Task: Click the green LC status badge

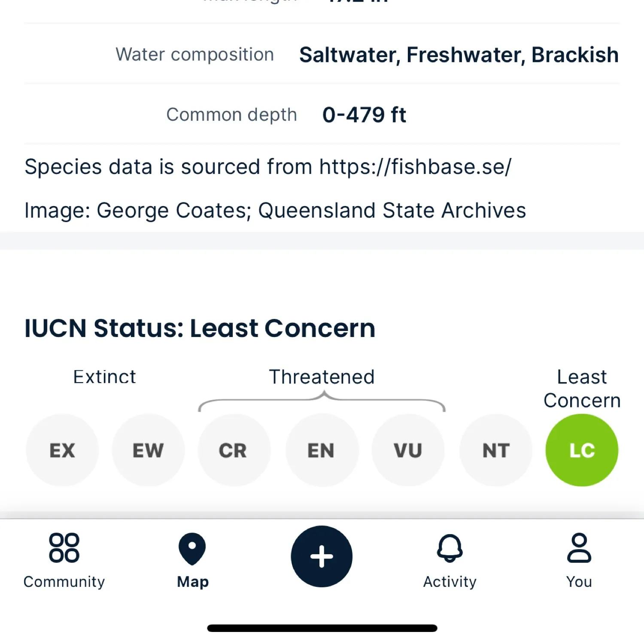Action: (x=582, y=450)
